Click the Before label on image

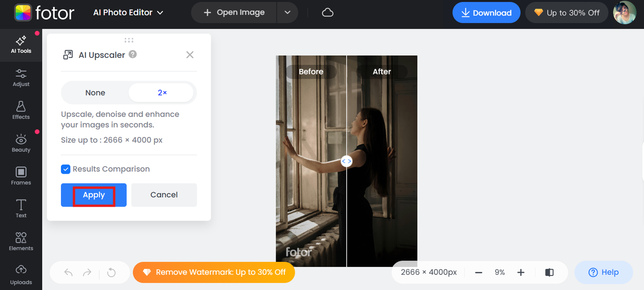point(311,71)
